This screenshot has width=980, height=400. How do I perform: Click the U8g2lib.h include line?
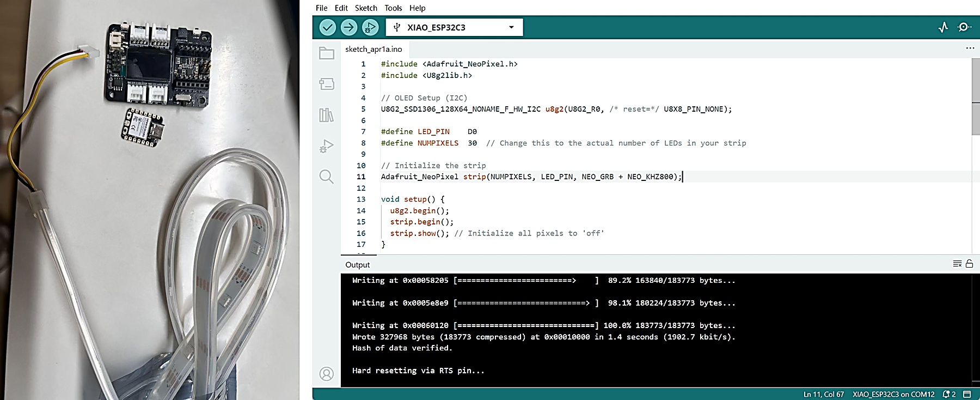pos(426,75)
